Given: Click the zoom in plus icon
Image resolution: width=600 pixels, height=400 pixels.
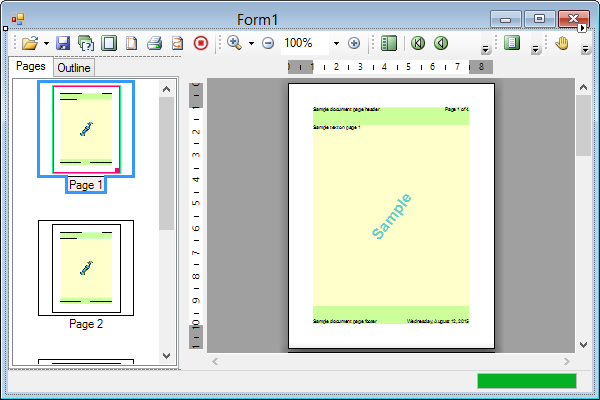Looking at the screenshot, I should click(x=354, y=43).
